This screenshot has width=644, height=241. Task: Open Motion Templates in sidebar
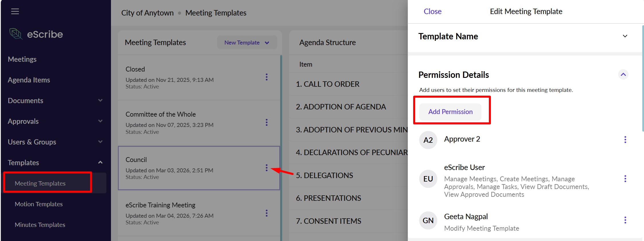[x=39, y=204]
